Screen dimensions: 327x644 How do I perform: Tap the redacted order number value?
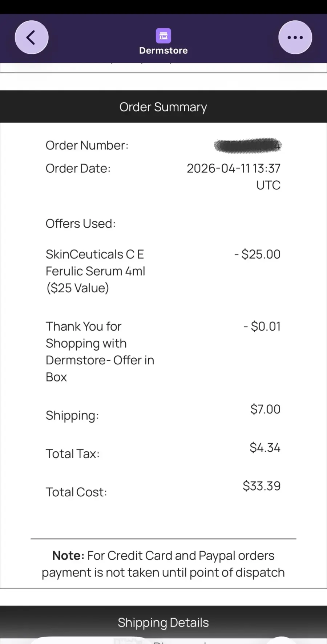[x=248, y=145]
